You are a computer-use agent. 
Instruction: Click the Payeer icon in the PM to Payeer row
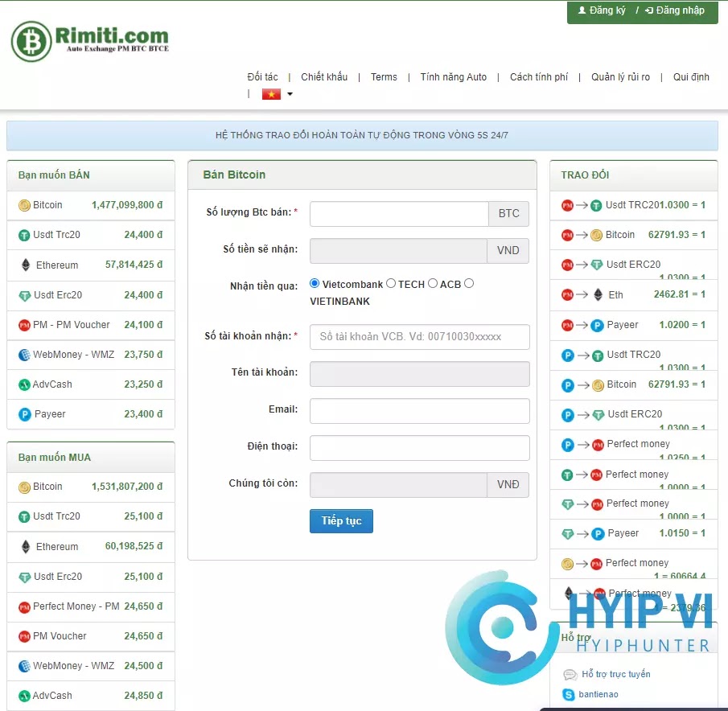pyautogui.click(x=597, y=325)
